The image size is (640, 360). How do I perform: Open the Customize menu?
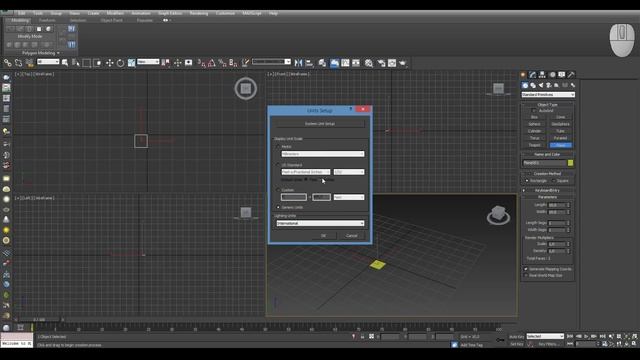coord(225,13)
